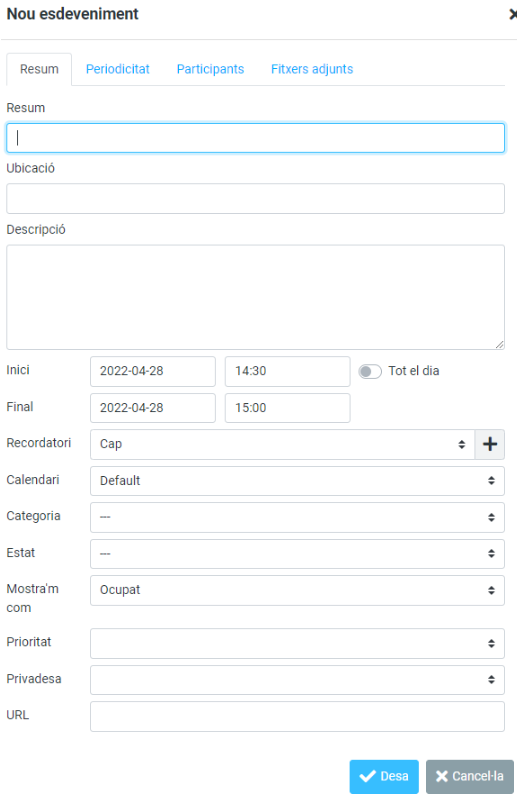Switch to the Participants tab
517x798 pixels.
pyautogui.click(x=210, y=69)
